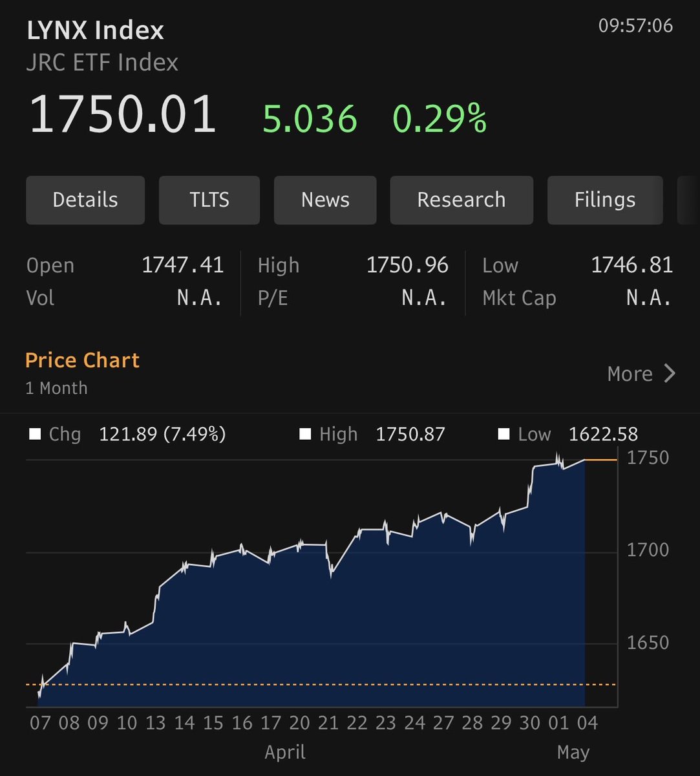Tap the timestamp 09:57:06
This screenshot has height=776, width=700.
point(636,26)
